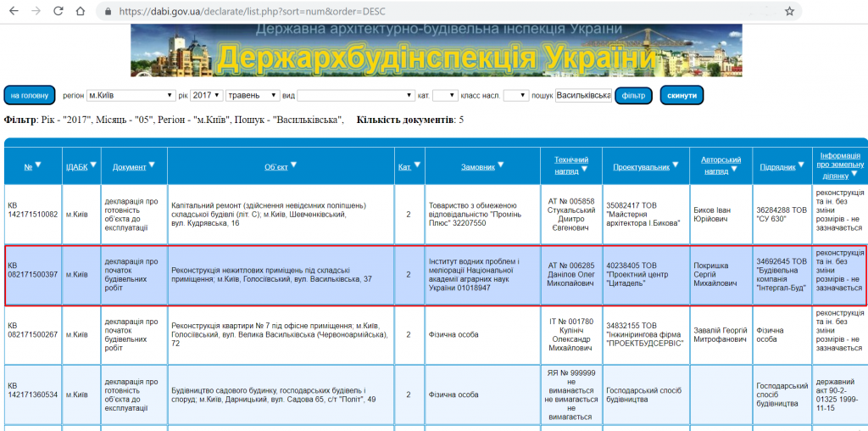Open the регіон dropdown showing м.Київ

(131, 95)
